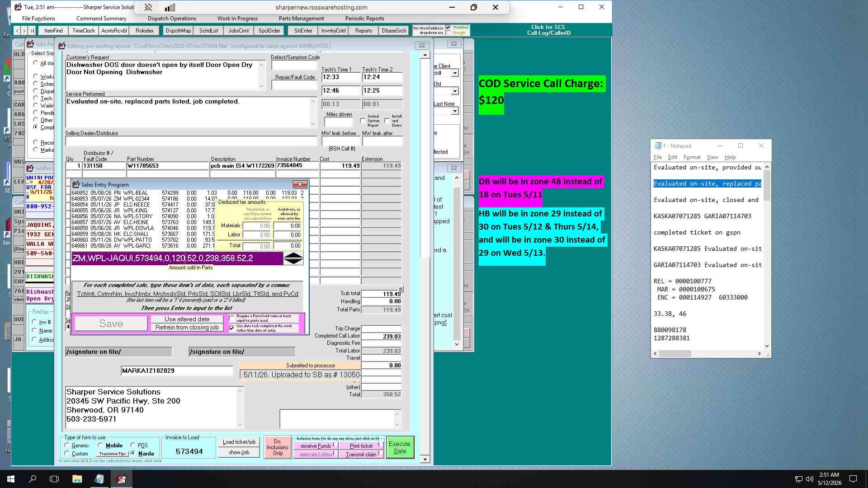This screenshot has height=488, width=868.
Task: Click the speaker volume tray icon
Action: click(809, 479)
